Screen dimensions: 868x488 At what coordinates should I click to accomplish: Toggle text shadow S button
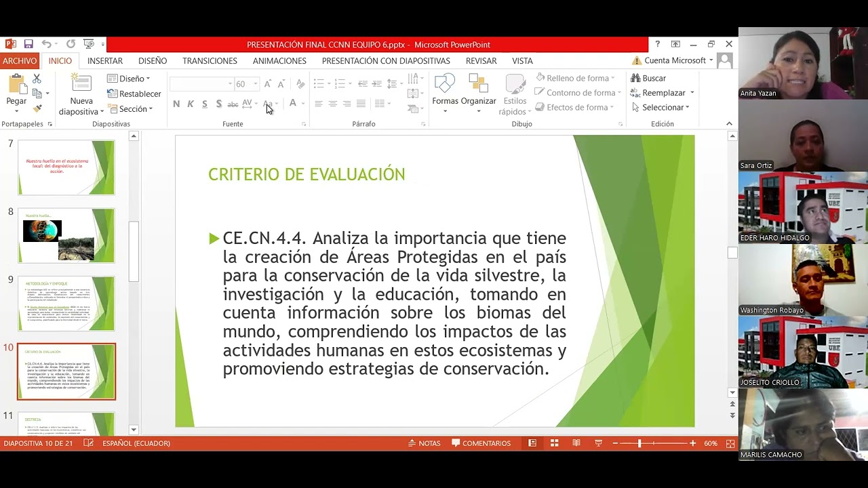tap(218, 104)
